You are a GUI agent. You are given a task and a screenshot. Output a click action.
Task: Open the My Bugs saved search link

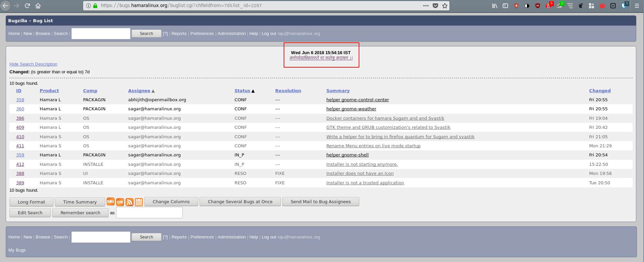coord(17,250)
